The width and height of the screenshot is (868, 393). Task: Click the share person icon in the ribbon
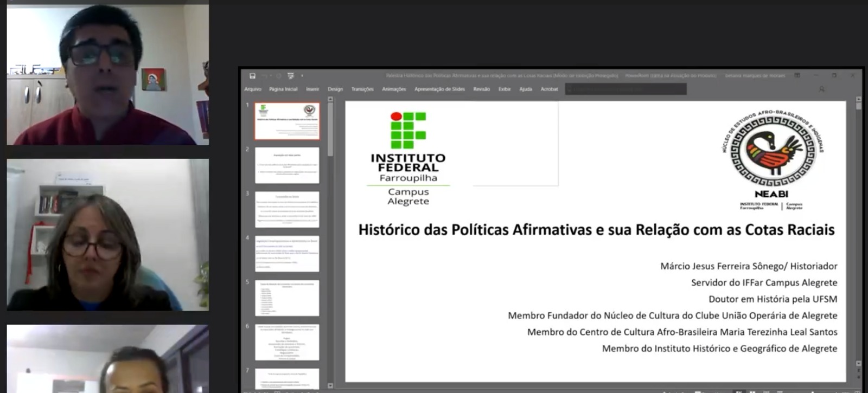[x=821, y=89]
